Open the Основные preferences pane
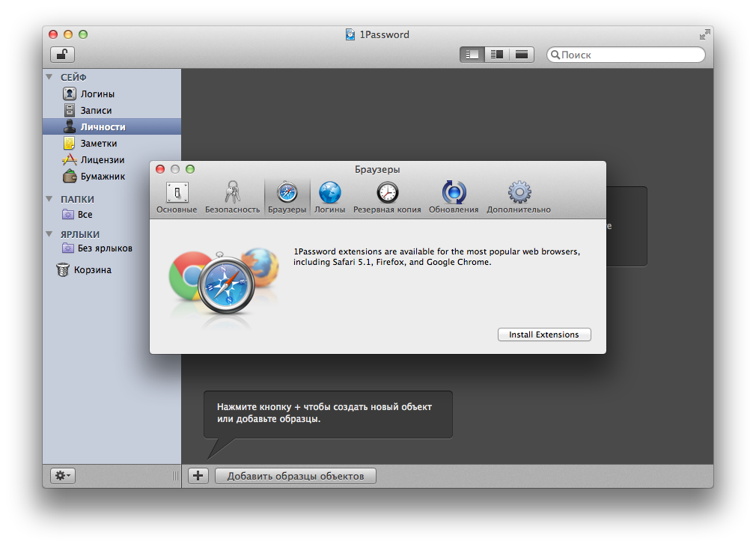Viewport: 756px width, 547px height. coord(177,198)
